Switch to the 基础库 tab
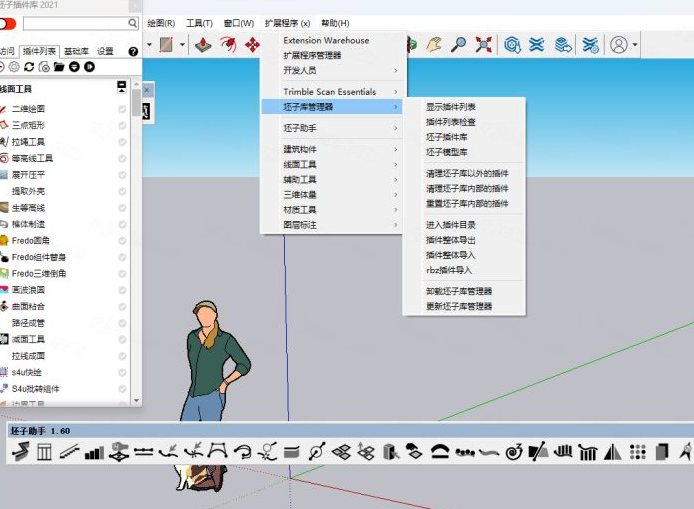The image size is (694, 509). pyautogui.click(x=76, y=51)
